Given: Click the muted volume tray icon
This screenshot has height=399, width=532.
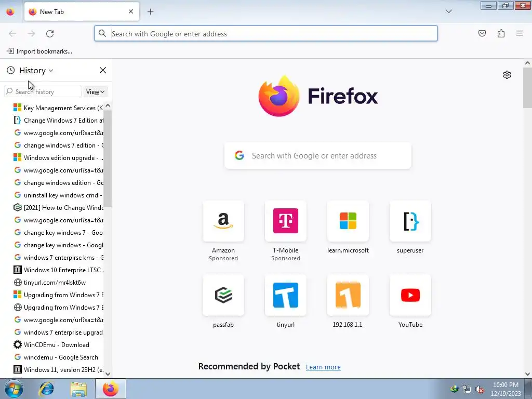Looking at the screenshot, I should [480, 389].
